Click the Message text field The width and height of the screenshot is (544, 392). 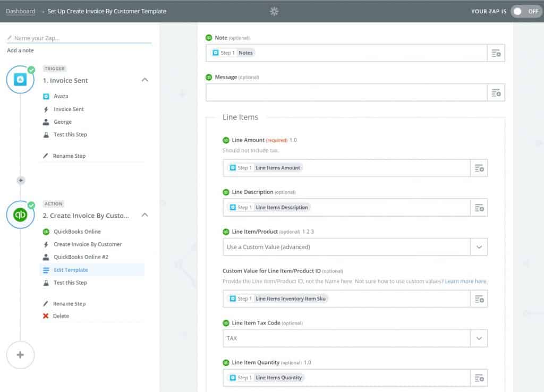tap(346, 92)
